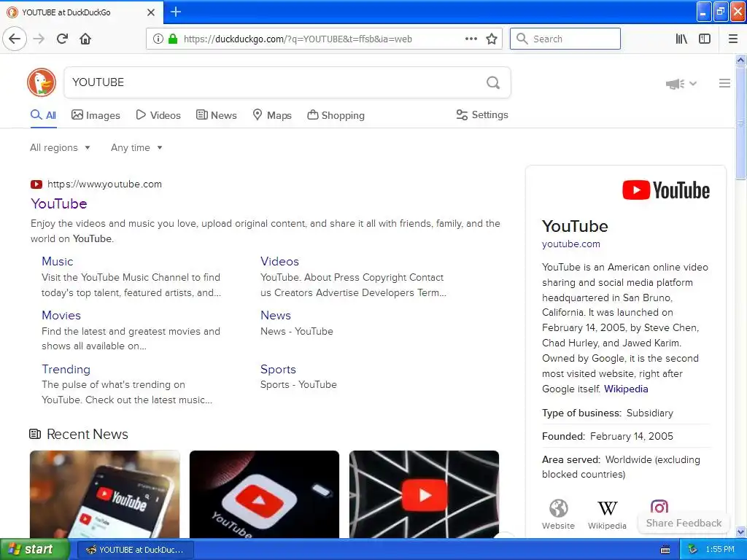Screen dimensions: 747x560
Task: Open news thumbnail with geometric play button
Action: click(x=424, y=494)
